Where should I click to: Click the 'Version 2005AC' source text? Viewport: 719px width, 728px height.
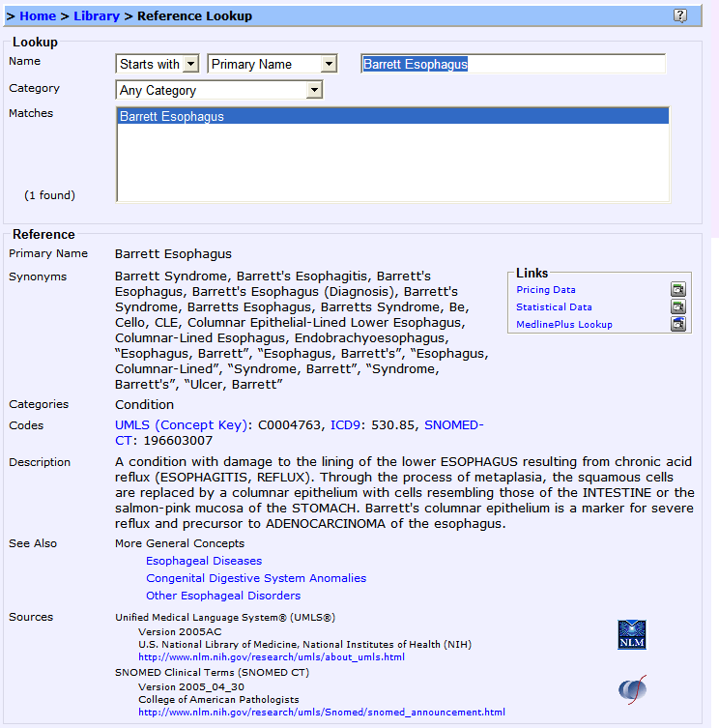point(180,632)
